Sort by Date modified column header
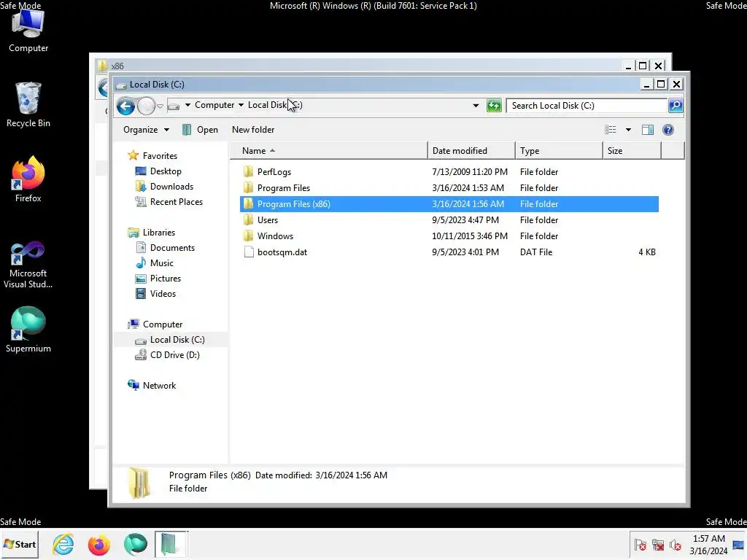Viewport: 747px width, 560px height. pyautogui.click(x=471, y=151)
